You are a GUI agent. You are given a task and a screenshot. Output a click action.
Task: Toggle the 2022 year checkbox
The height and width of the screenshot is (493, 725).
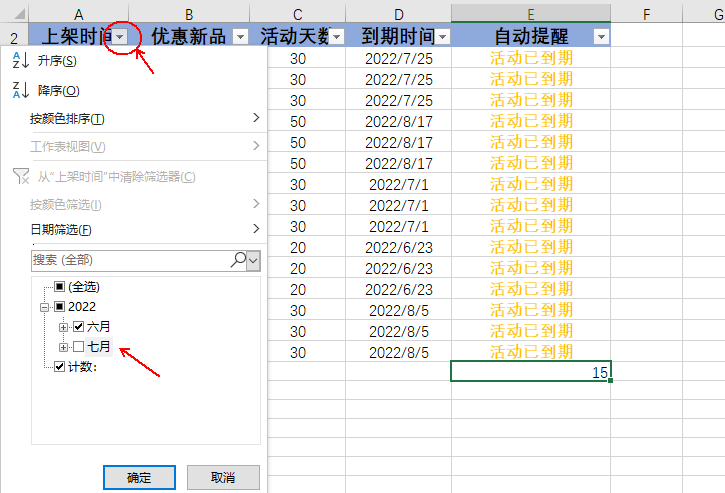tap(59, 306)
